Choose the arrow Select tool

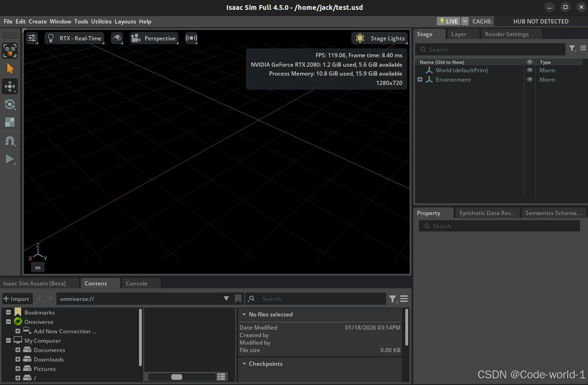click(10, 69)
